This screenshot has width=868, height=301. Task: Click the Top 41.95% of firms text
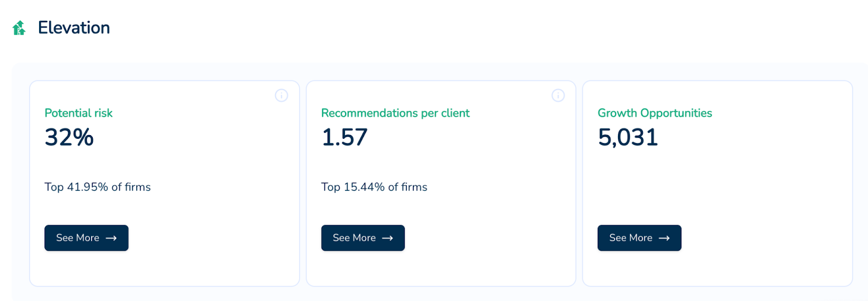coord(98,187)
